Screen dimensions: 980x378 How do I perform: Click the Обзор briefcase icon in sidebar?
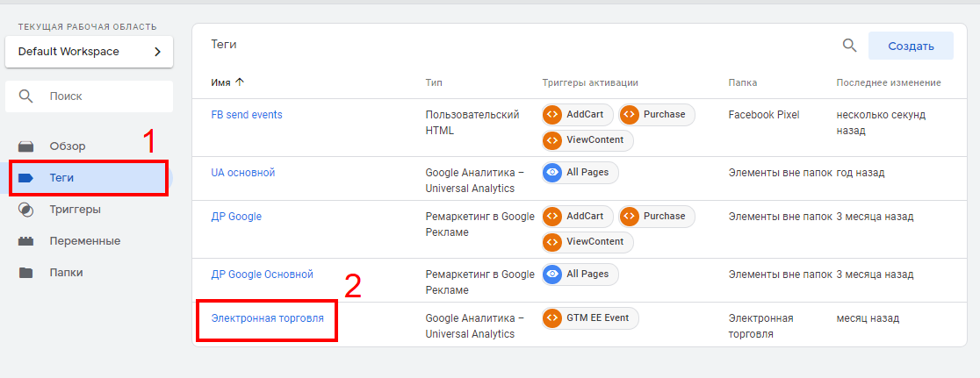pos(26,146)
